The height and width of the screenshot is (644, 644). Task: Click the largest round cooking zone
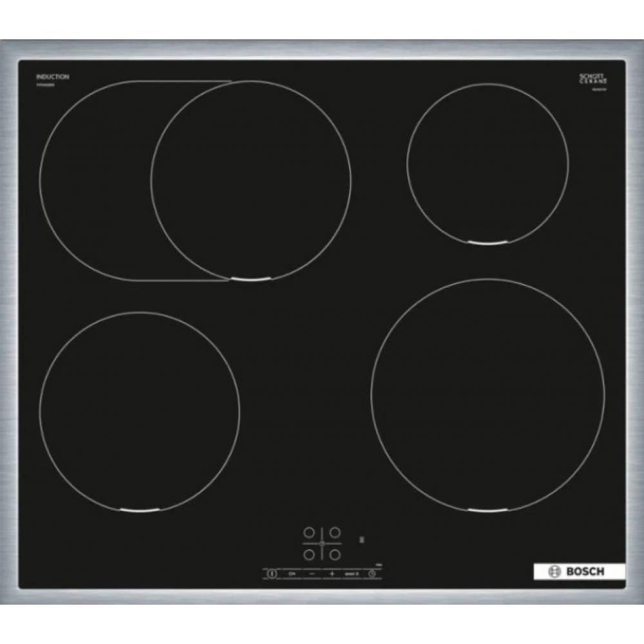coord(488,395)
